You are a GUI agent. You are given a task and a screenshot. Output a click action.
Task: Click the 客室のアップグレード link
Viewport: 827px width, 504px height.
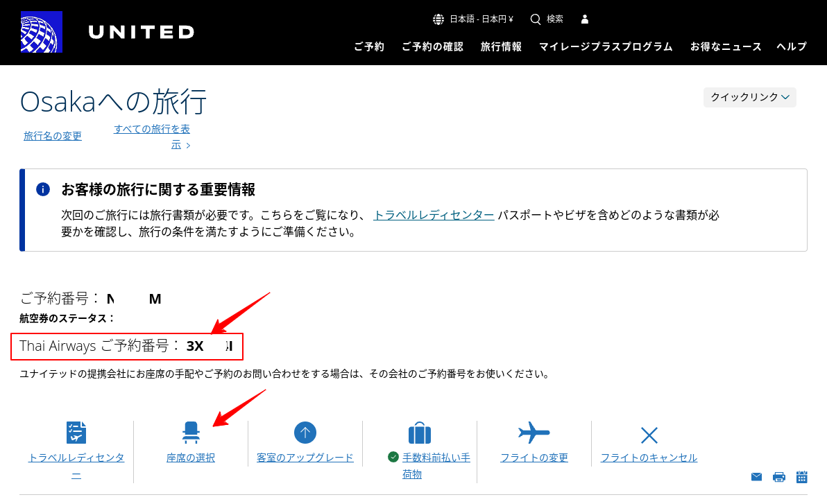[305, 458]
